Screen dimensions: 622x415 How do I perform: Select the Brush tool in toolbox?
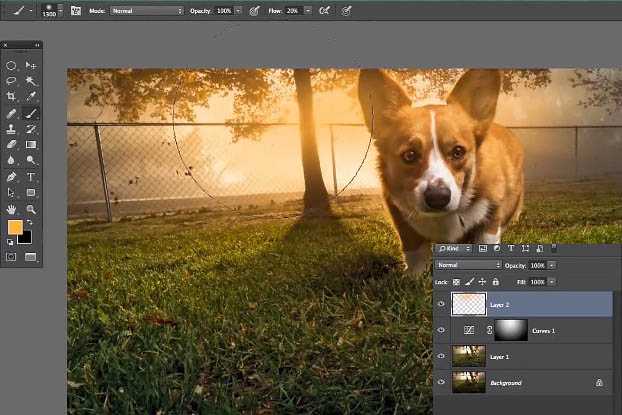[x=31, y=113]
